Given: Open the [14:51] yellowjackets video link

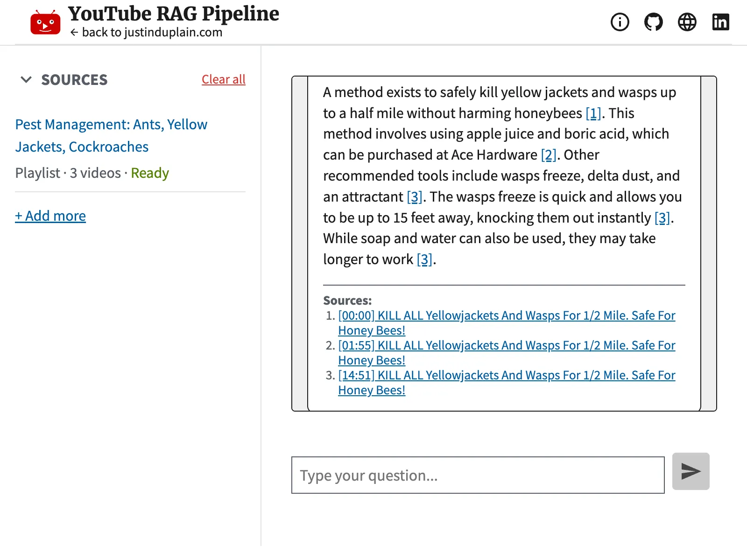Looking at the screenshot, I should tap(507, 375).
